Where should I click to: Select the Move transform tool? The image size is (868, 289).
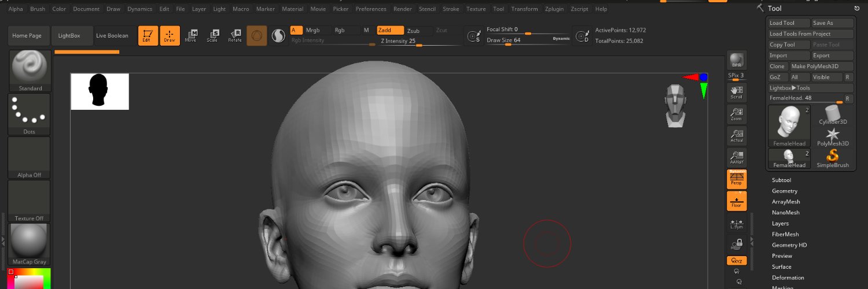coord(191,36)
